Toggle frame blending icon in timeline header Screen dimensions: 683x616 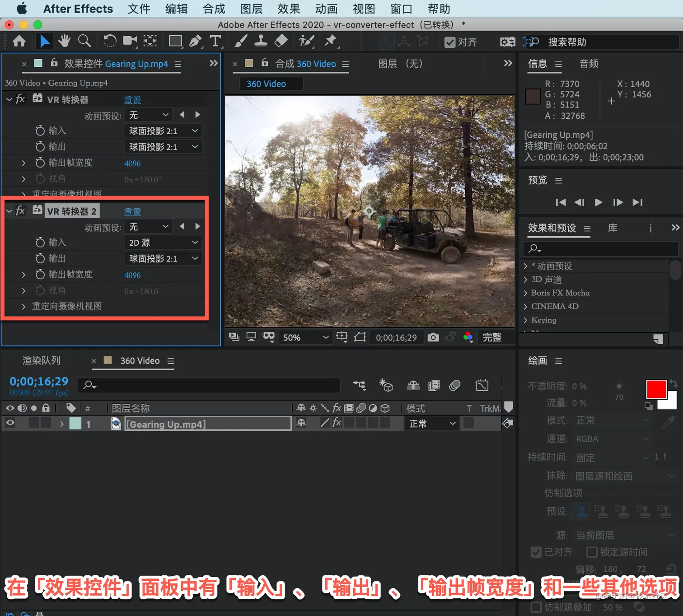[x=434, y=385]
